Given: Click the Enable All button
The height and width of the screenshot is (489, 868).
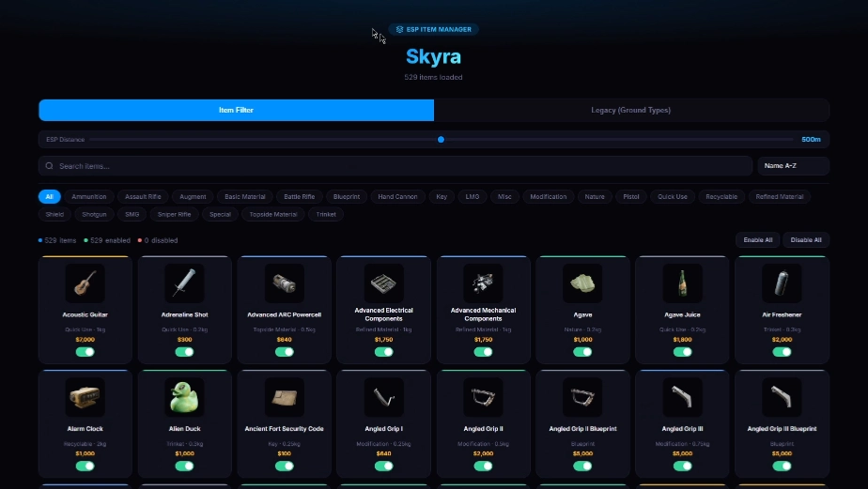Looking at the screenshot, I should [758, 240].
